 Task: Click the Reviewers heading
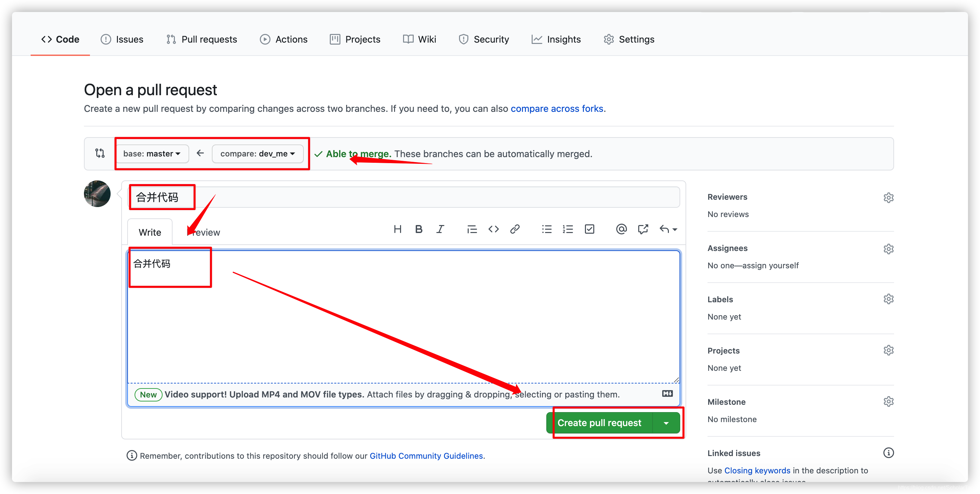click(x=727, y=197)
